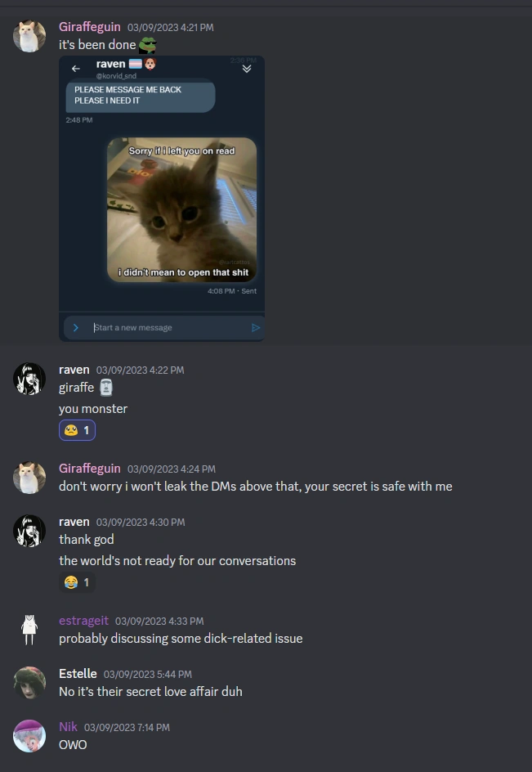Click estrageit username
Image resolution: width=532 pixels, height=772 pixels.
point(83,621)
